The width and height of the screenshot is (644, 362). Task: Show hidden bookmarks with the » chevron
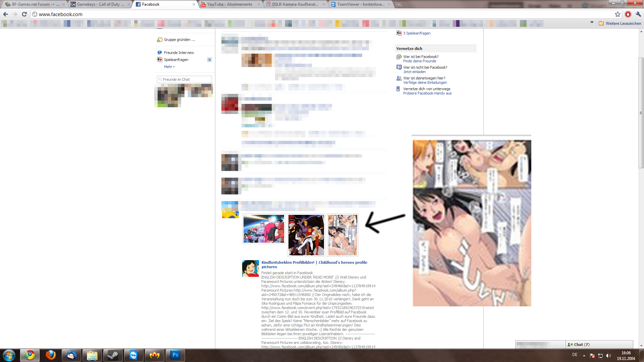click(x=592, y=22)
